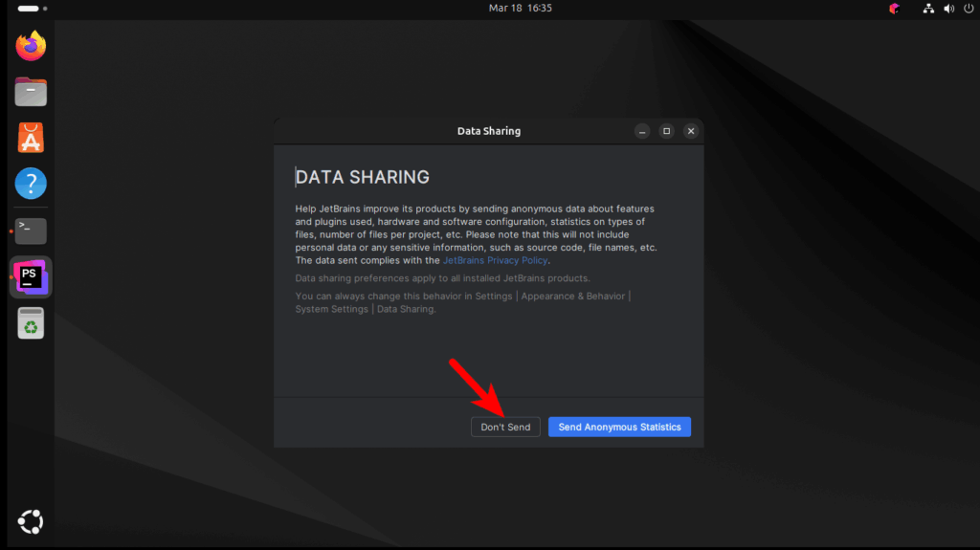
Task: Click the Data Sharing window title
Action: pyautogui.click(x=489, y=131)
